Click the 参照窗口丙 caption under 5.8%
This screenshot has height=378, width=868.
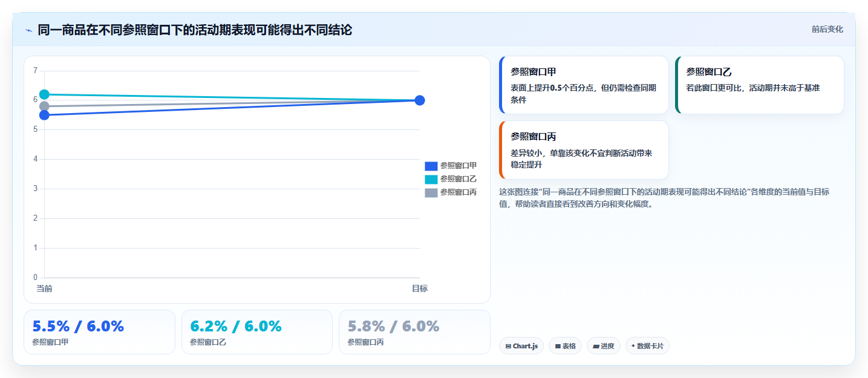click(365, 342)
